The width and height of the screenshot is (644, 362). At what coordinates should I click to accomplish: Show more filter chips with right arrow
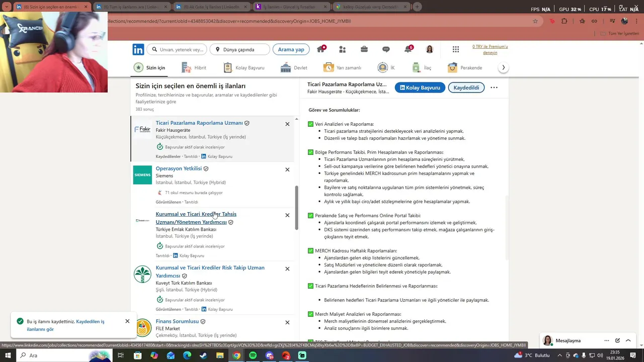coord(503,67)
